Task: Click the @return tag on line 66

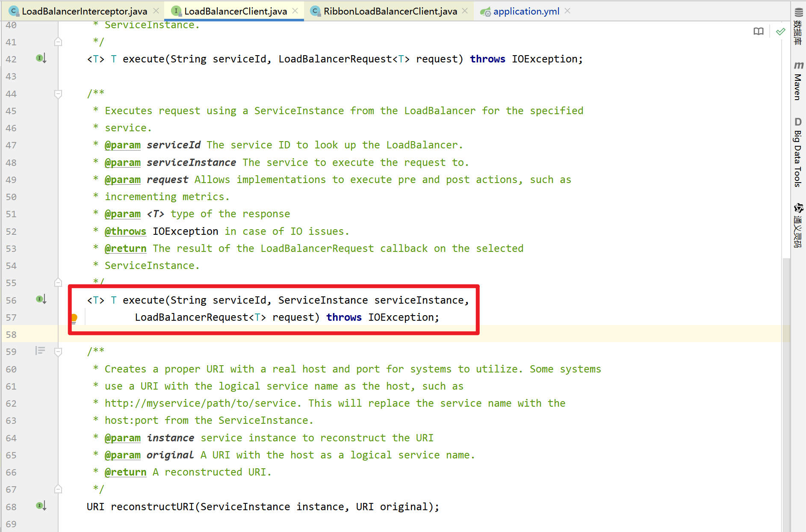Action: click(125, 472)
